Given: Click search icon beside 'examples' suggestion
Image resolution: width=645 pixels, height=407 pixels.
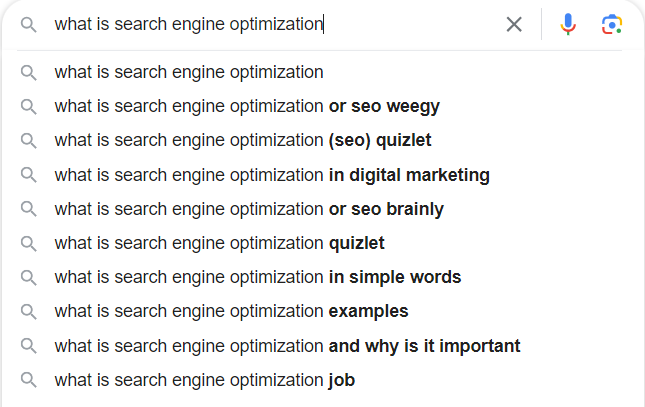Looking at the screenshot, I should coord(28,312).
